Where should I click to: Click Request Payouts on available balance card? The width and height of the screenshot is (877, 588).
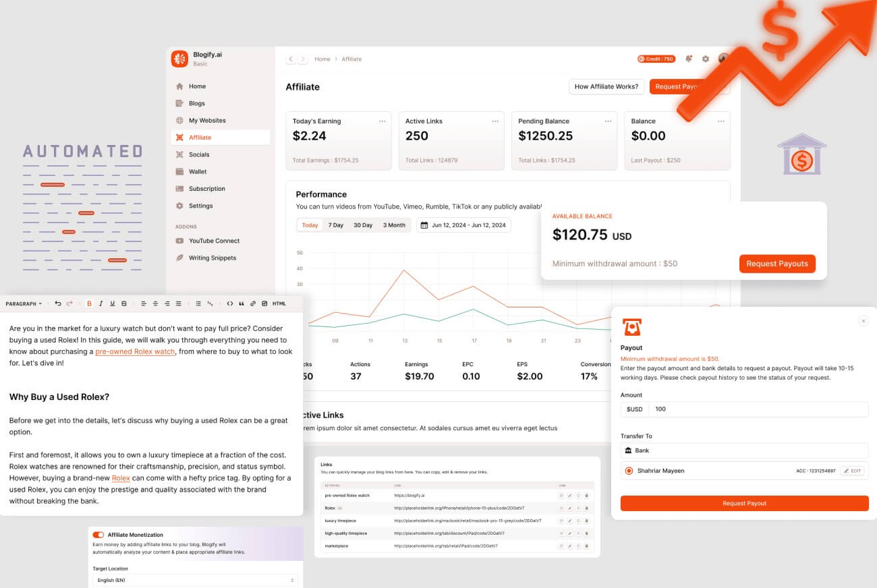pos(777,264)
